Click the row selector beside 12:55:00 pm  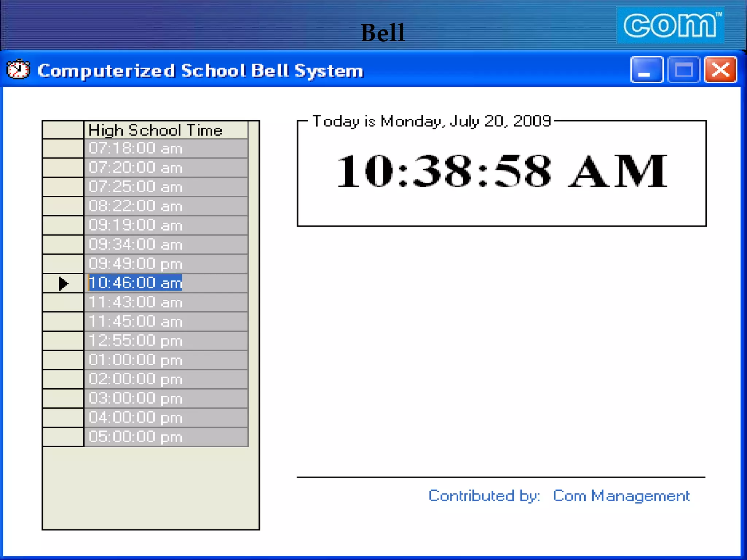point(63,341)
